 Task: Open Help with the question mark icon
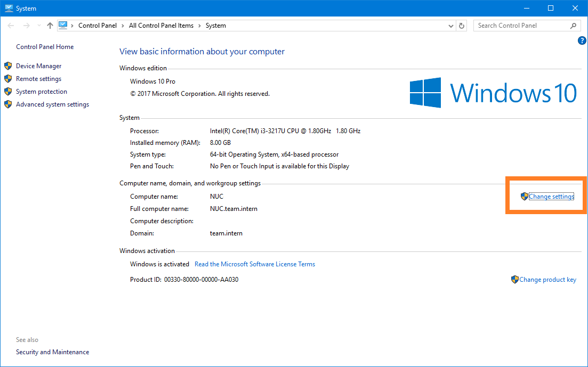(x=582, y=40)
